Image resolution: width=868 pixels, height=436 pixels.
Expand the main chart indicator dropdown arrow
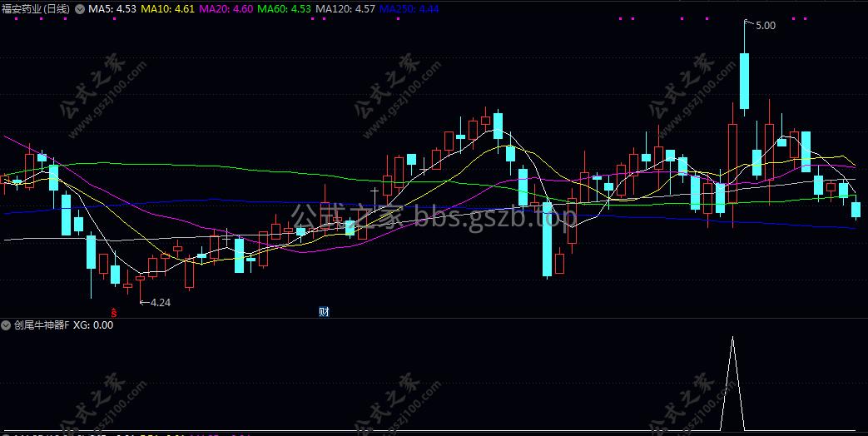pos(80,9)
